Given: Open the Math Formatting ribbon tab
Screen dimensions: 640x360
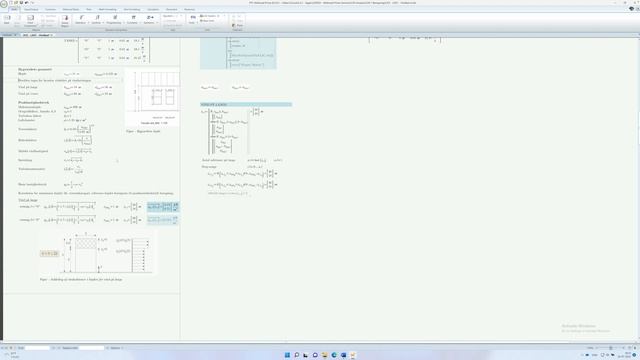Looking at the screenshot, I should click(107, 9).
